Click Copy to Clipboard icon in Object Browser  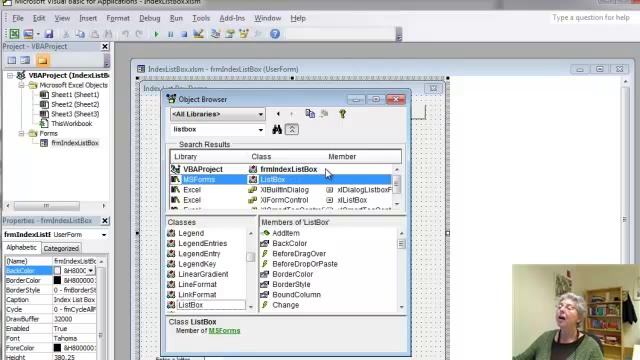pyautogui.click(x=310, y=114)
